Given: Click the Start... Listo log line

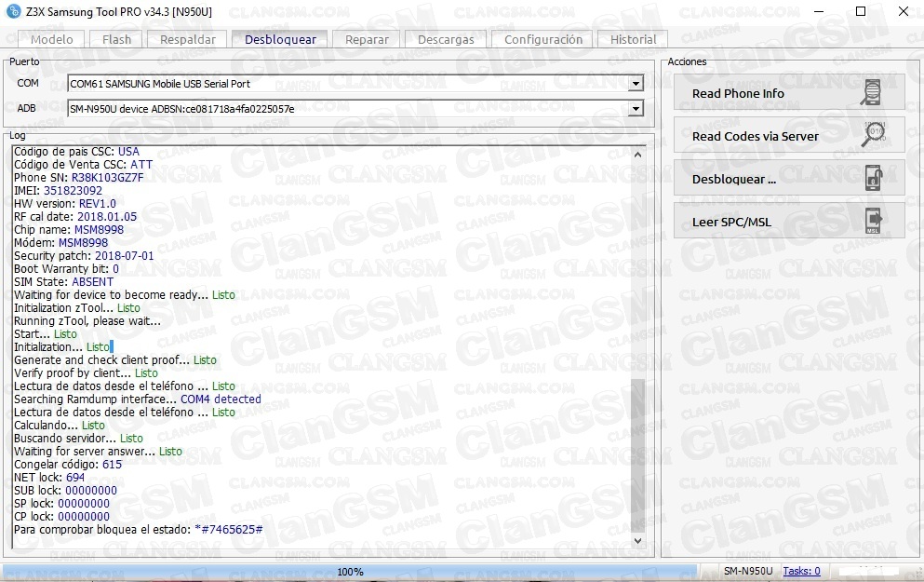Looking at the screenshot, I should point(46,333).
